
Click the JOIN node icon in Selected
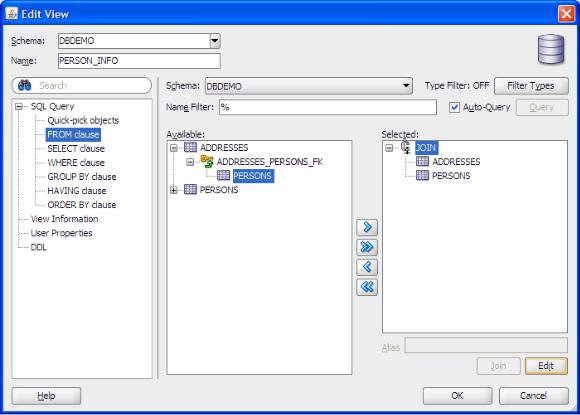(x=406, y=147)
